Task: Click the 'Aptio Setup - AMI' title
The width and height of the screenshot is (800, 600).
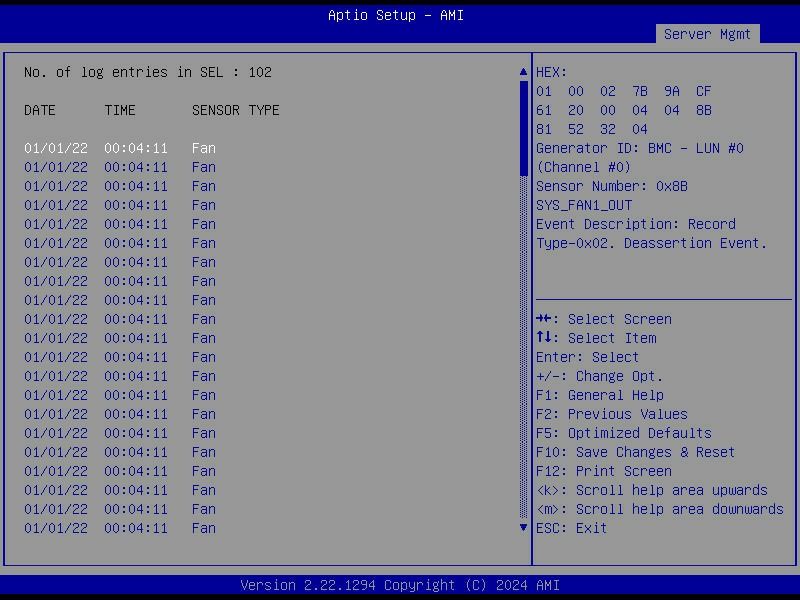Action: pos(396,15)
